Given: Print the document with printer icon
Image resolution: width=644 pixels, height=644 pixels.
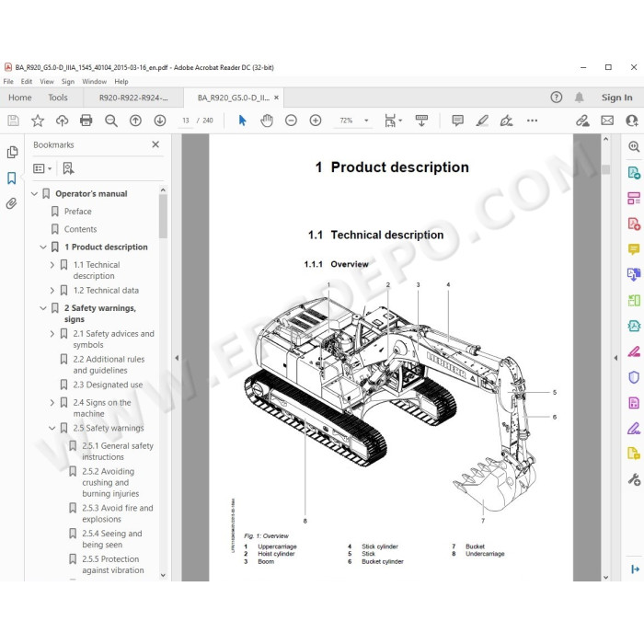Looking at the screenshot, I should click(x=86, y=121).
